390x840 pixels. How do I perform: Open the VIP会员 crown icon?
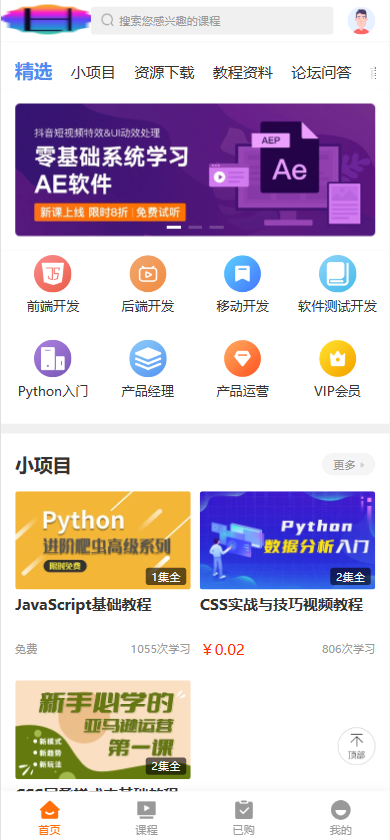tap(338, 358)
